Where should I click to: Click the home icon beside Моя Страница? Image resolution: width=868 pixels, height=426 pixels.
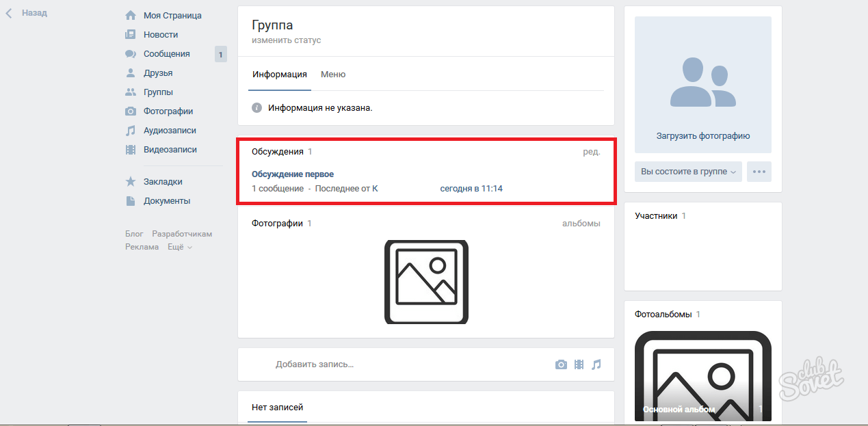point(130,15)
